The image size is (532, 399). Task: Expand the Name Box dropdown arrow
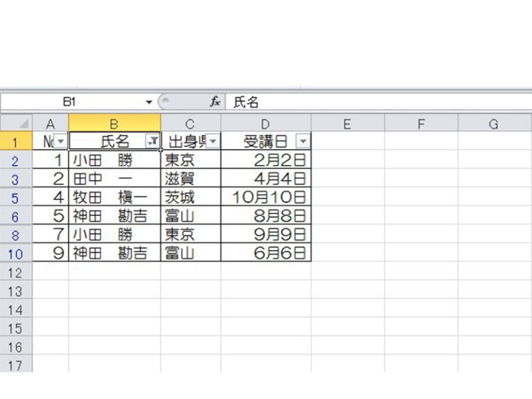point(148,102)
